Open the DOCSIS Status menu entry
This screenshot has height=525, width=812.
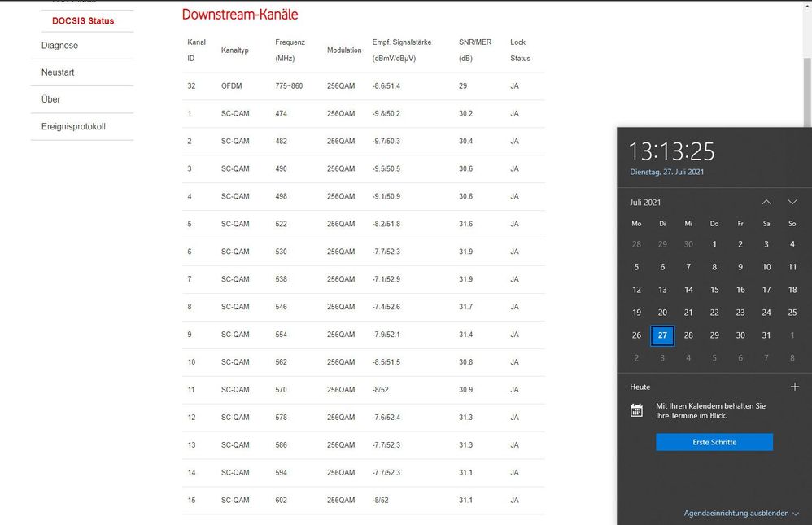[83, 20]
